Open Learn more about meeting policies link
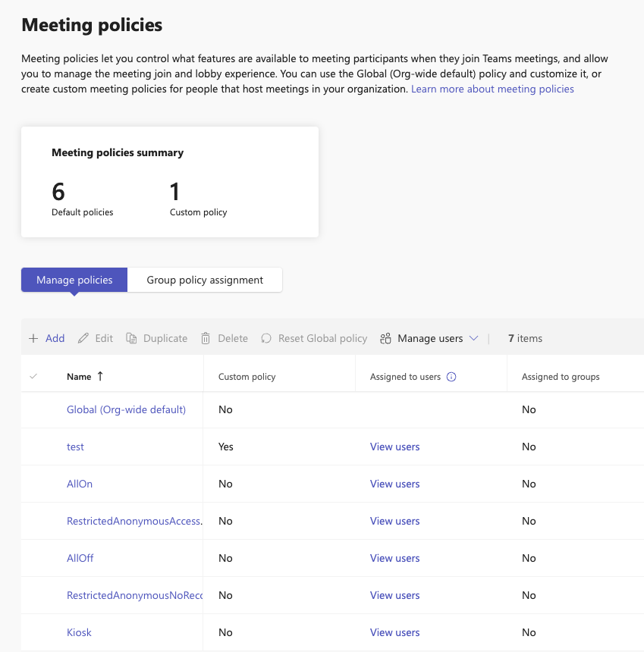The image size is (644, 652). click(492, 89)
